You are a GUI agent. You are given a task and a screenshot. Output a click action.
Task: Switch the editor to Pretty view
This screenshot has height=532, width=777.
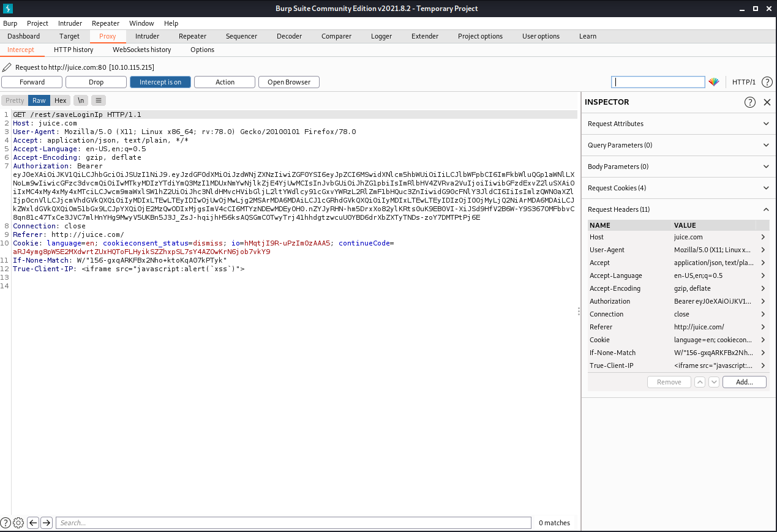[x=15, y=100]
